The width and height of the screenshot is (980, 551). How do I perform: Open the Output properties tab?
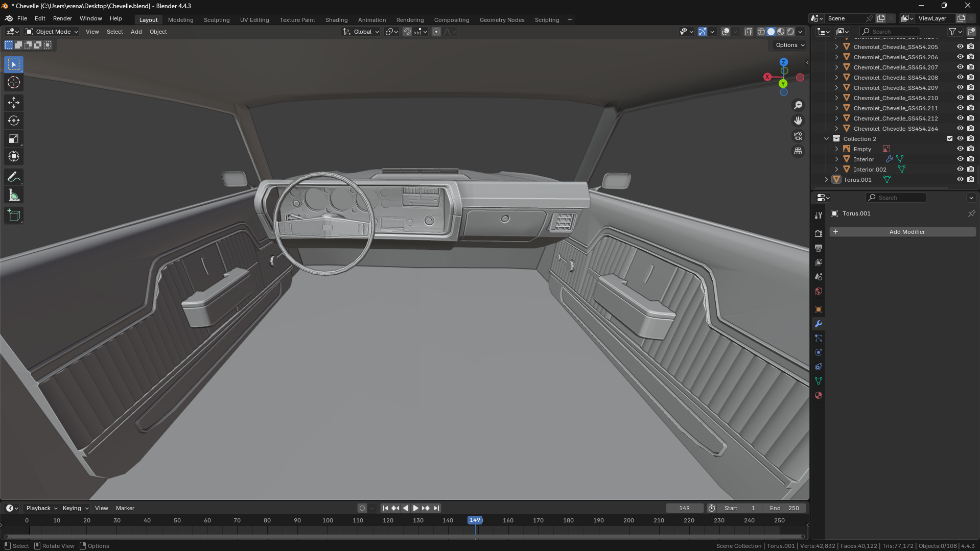click(819, 248)
